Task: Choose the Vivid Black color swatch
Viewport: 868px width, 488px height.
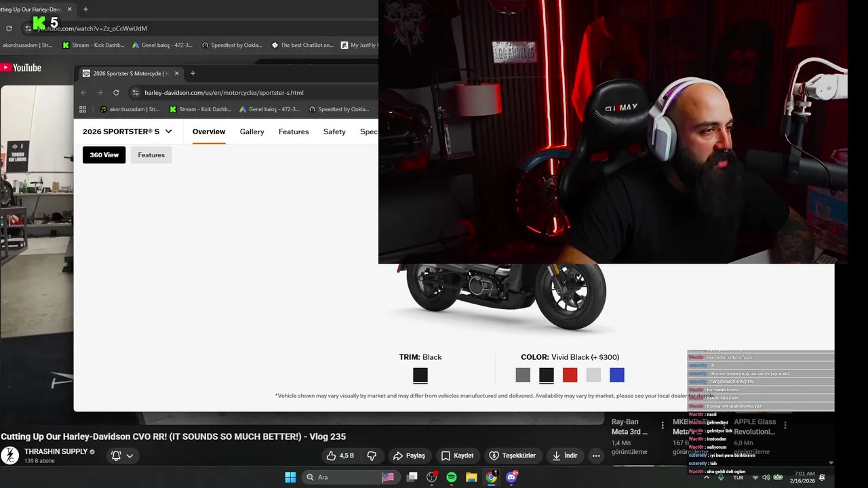Action: point(547,375)
